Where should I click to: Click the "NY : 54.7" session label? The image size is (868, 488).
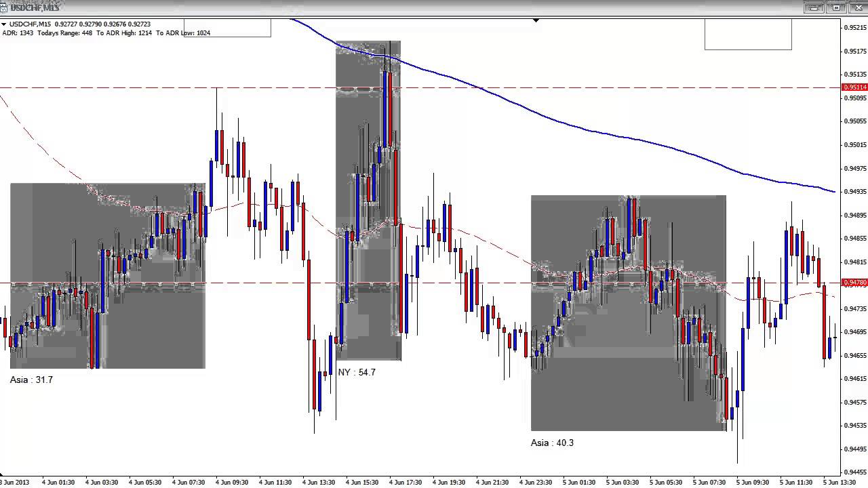coord(357,373)
